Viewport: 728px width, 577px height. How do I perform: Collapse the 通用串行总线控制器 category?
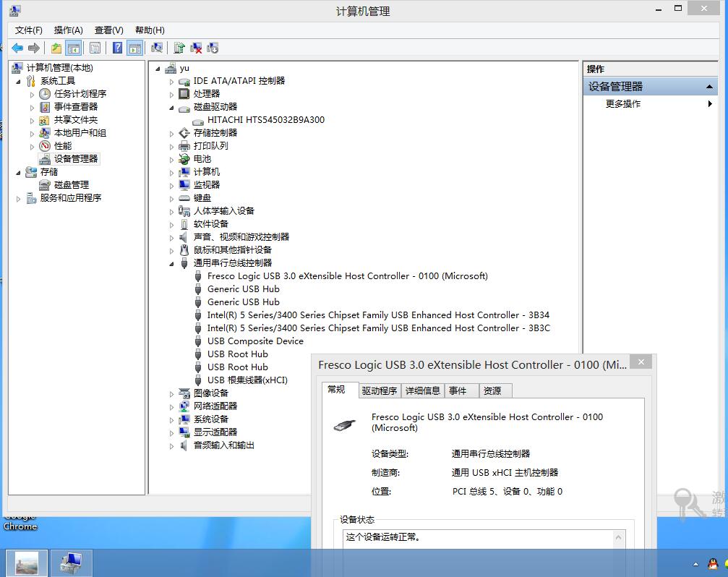click(x=171, y=264)
